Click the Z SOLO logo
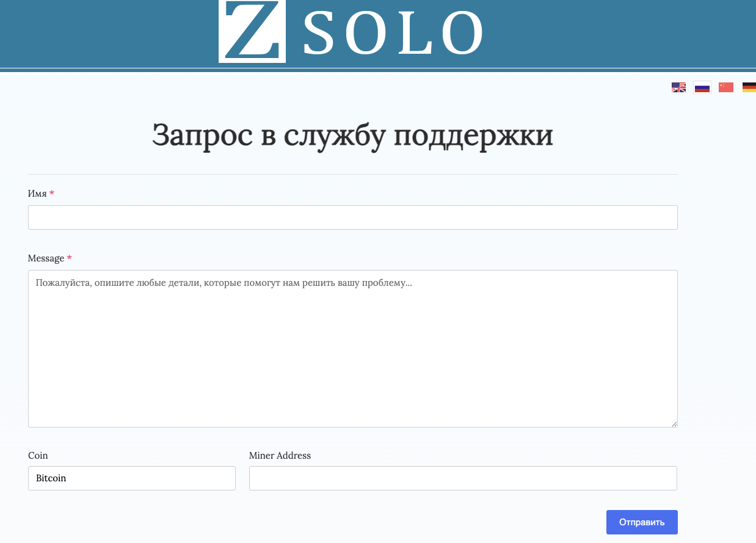The image size is (756, 543). 352,31
